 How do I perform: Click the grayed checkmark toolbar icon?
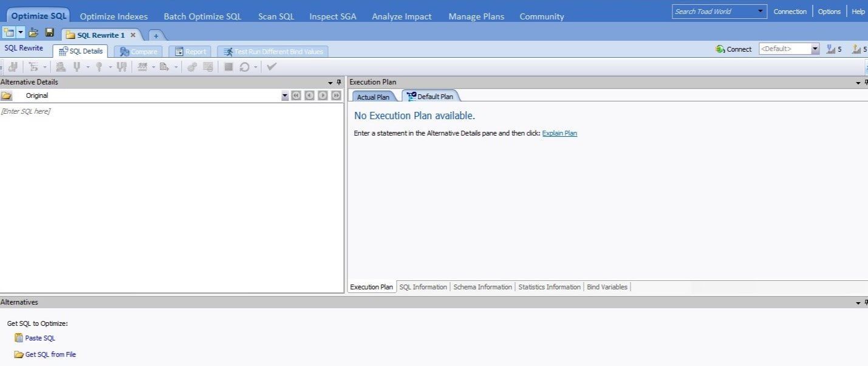(x=272, y=67)
